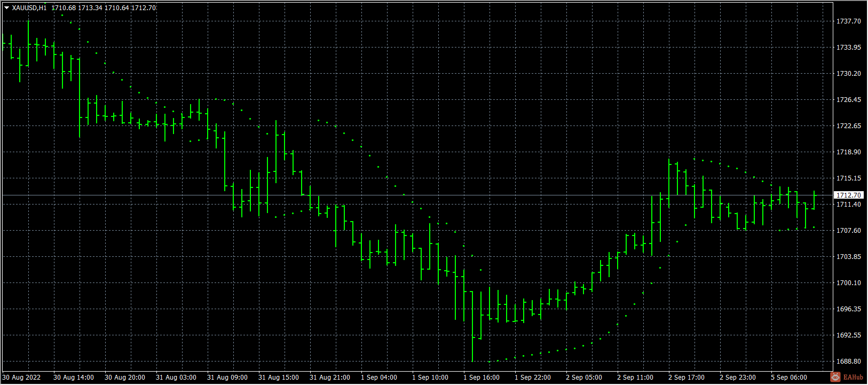Click the 1 Sep 10:00 time label
The width and height of the screenshot is (868, 385).
click(x=430, y=378)
